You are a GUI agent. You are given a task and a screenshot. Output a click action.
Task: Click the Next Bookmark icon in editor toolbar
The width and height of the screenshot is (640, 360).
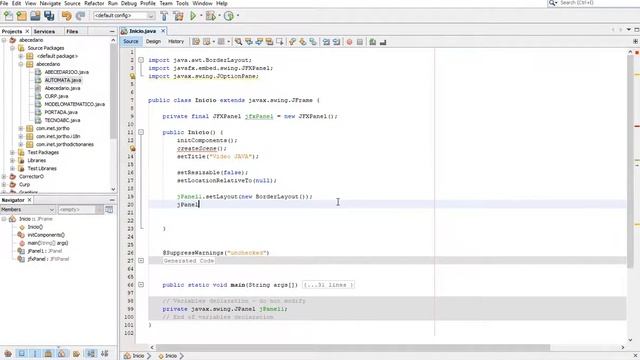(x=302, y=42)
